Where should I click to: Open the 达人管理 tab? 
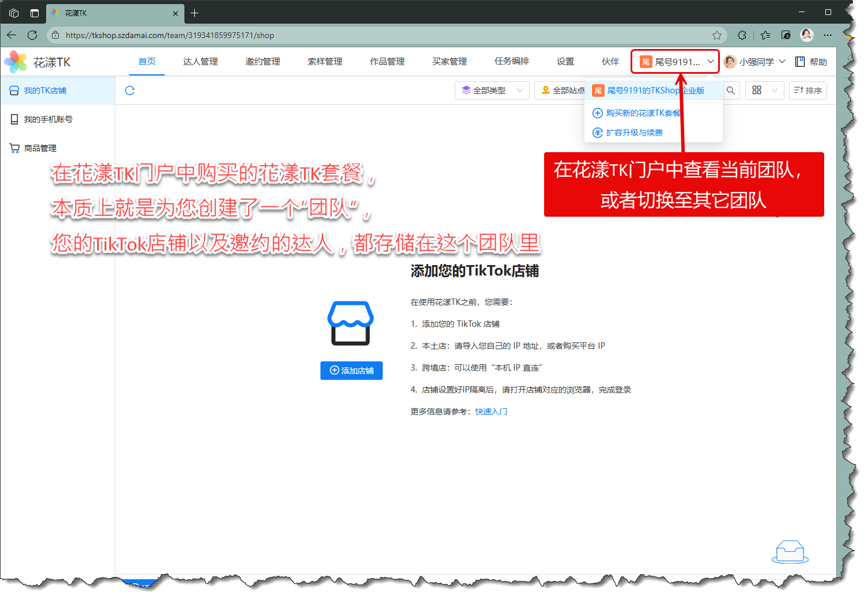point(201,61)
